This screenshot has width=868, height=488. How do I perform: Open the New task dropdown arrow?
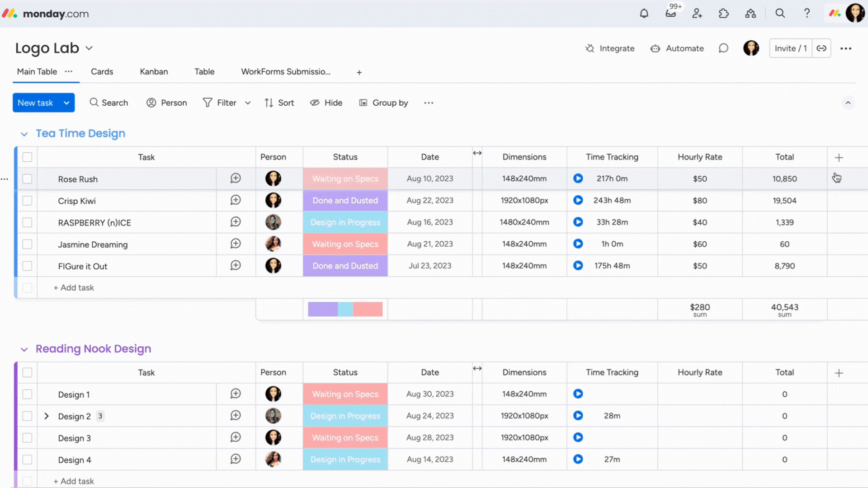[66, 103]
